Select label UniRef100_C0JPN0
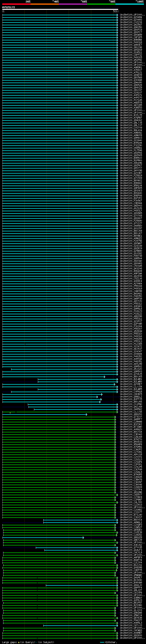This screenshot has width=146, height=644. 131,404
